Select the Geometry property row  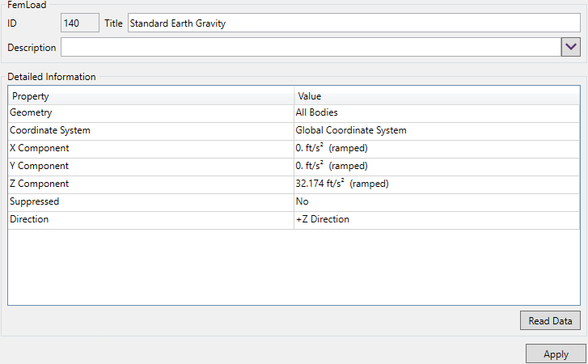150,112
